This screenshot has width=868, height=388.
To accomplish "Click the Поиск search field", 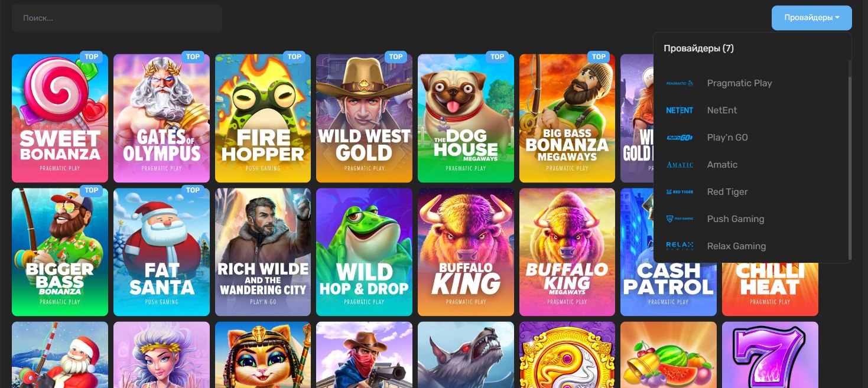I will (117, 18).
